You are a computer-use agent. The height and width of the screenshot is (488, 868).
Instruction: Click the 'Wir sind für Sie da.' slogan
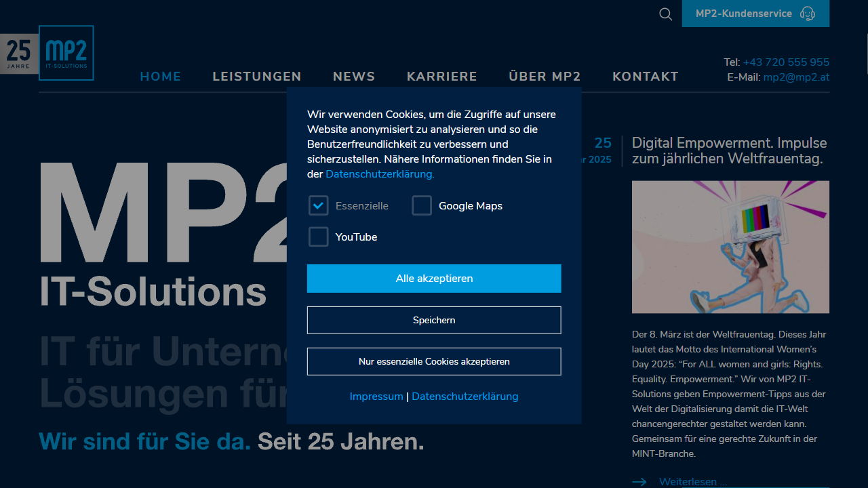pos(144,441)
